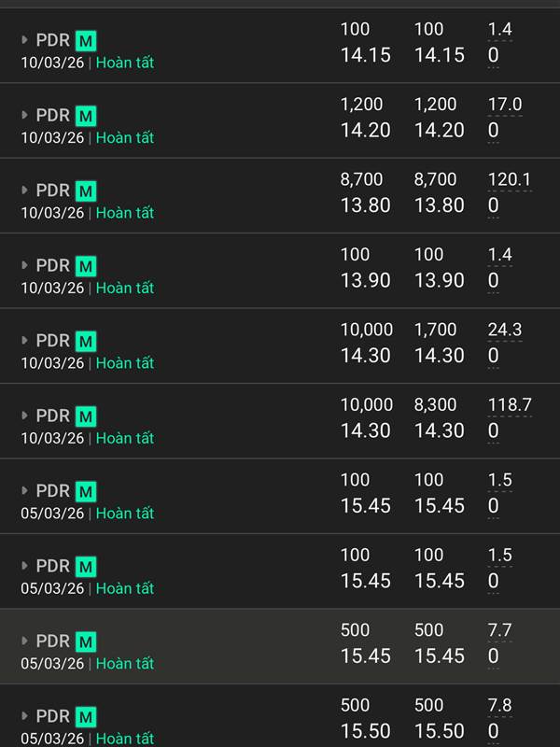Click Hoàn tất status on the 13.80 order
The height and width of the screenshot is (747, 560).
point(125,213)
